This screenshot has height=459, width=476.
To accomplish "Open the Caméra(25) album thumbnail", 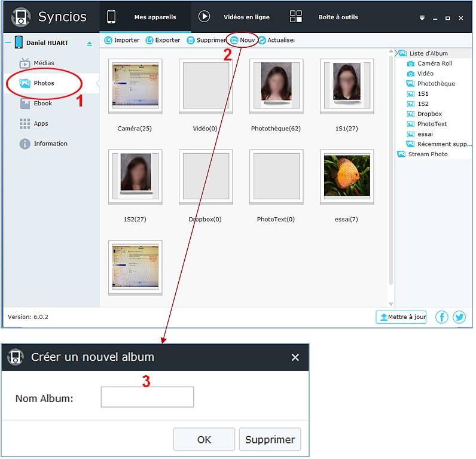I will click(136, 87).
